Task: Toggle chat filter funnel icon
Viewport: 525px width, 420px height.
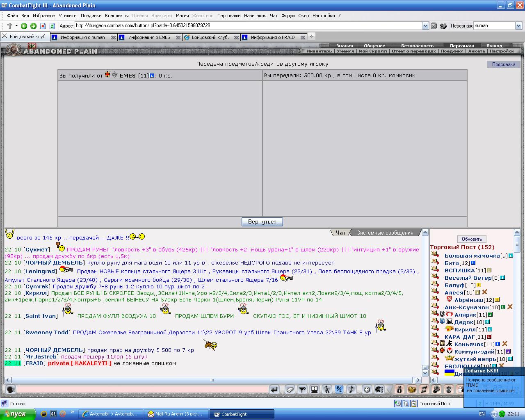Action: 302,389
